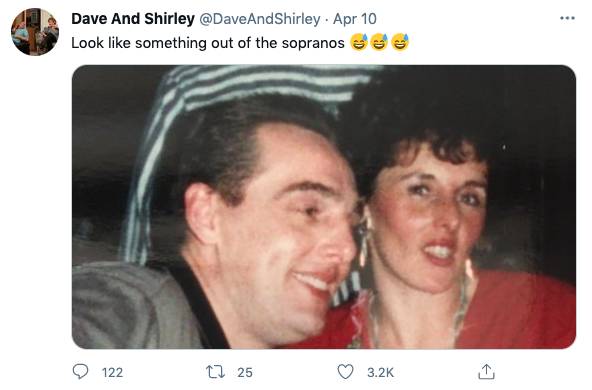Click the 25 retweets count
Image resolution: width=592 pixels, height=390 pixels.
point(245,373)
